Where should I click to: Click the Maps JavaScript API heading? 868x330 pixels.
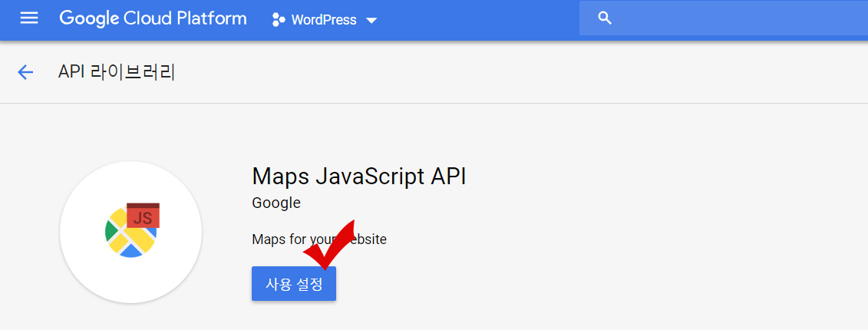pos(358,176)
